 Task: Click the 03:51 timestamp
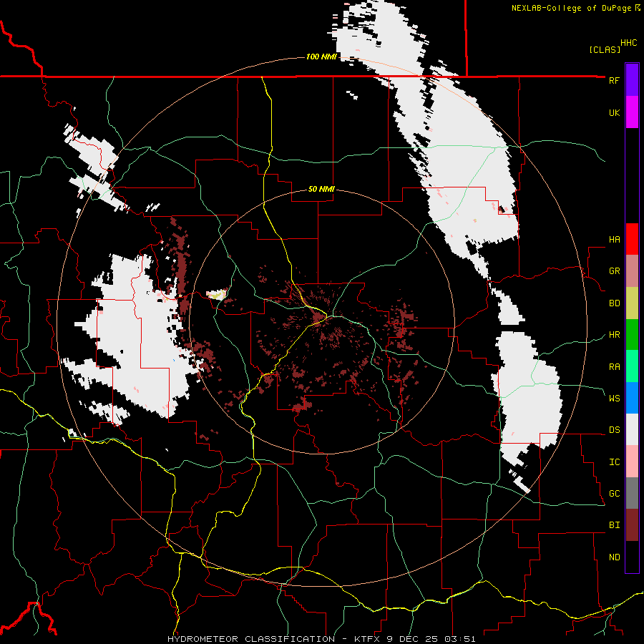click(x=459, y=639)
